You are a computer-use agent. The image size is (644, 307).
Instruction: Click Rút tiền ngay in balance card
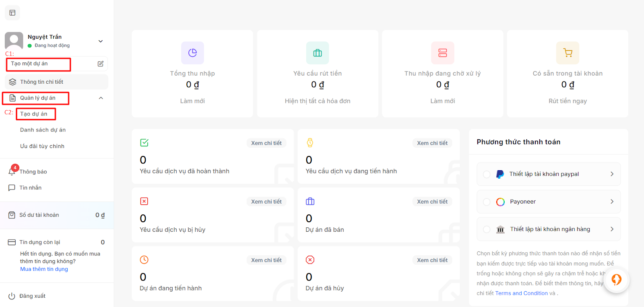568,101
